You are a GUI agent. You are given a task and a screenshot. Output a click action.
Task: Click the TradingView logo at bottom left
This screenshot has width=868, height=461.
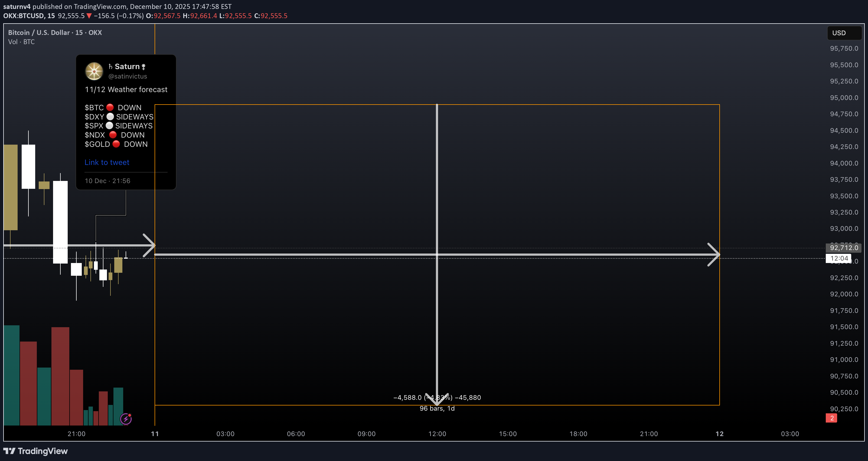point(35,451)
